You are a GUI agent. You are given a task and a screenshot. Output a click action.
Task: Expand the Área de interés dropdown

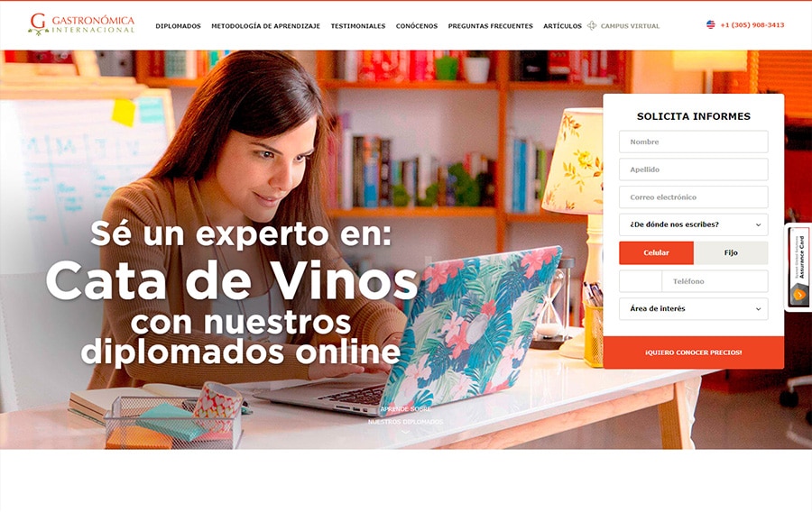(x=694, y=309)
